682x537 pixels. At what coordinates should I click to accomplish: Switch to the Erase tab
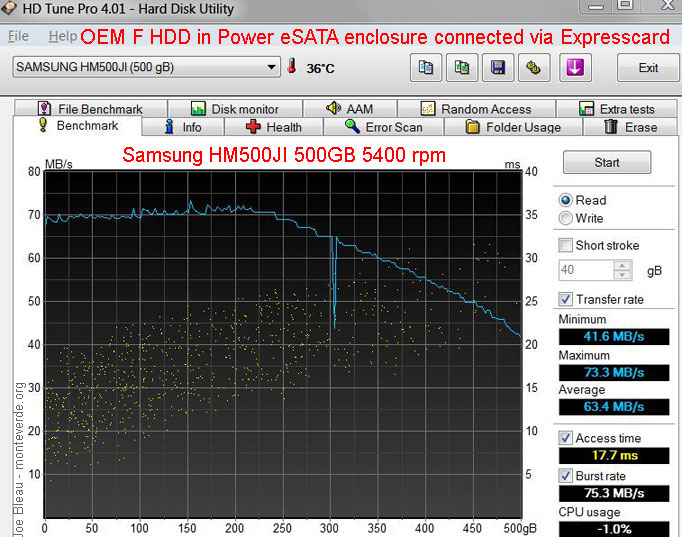[630, 127]
